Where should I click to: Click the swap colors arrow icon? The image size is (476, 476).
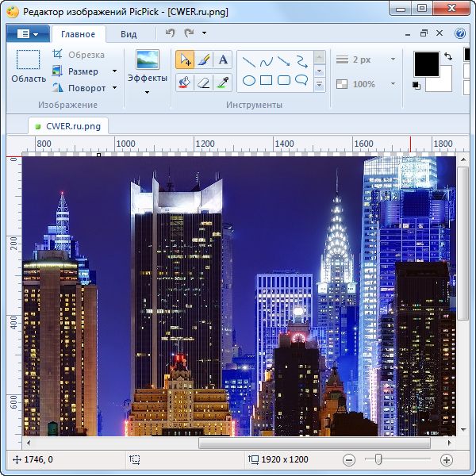coord(447,56)
